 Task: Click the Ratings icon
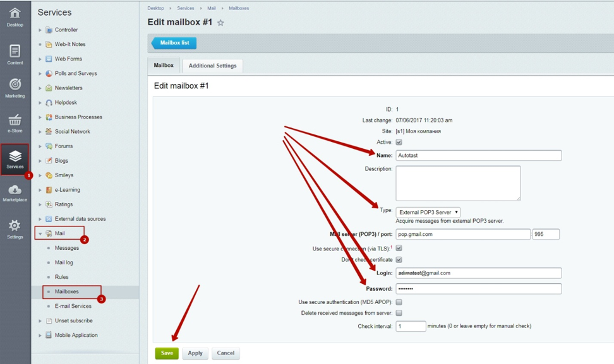[x=49, y=204]
